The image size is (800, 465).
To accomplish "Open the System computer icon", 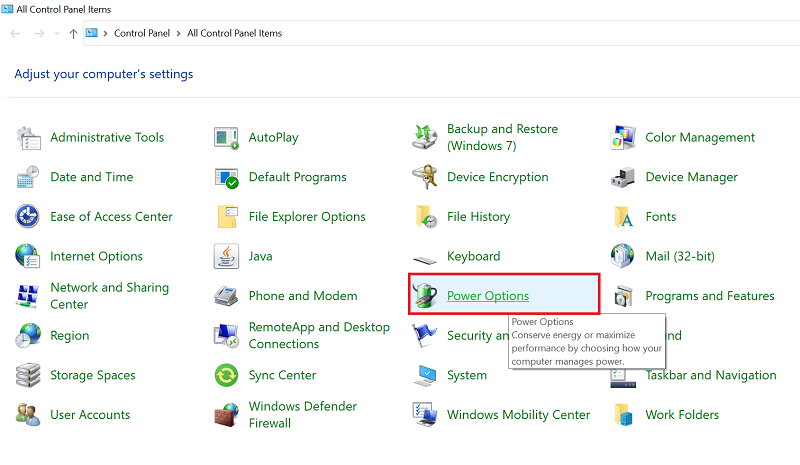I will click(x=424, y=375).
